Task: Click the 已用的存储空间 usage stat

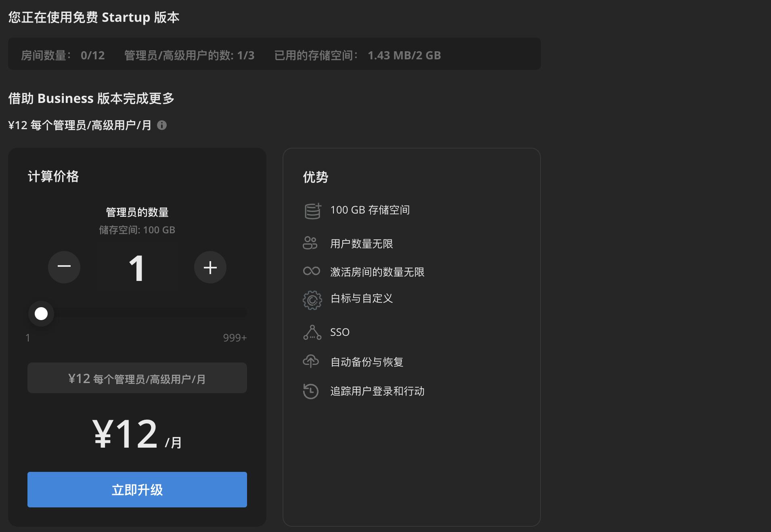Action: pos(357,55)
